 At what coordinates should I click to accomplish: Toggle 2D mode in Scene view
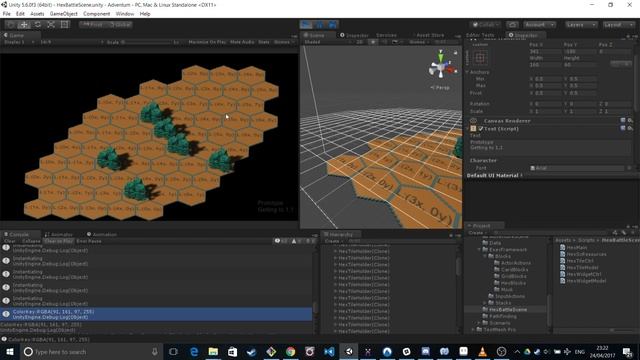360,42
